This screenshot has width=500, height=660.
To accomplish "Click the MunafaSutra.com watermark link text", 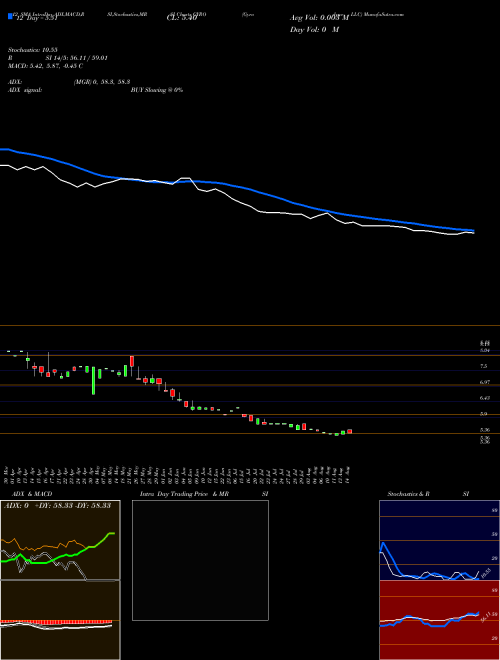I will pos(384,14).
